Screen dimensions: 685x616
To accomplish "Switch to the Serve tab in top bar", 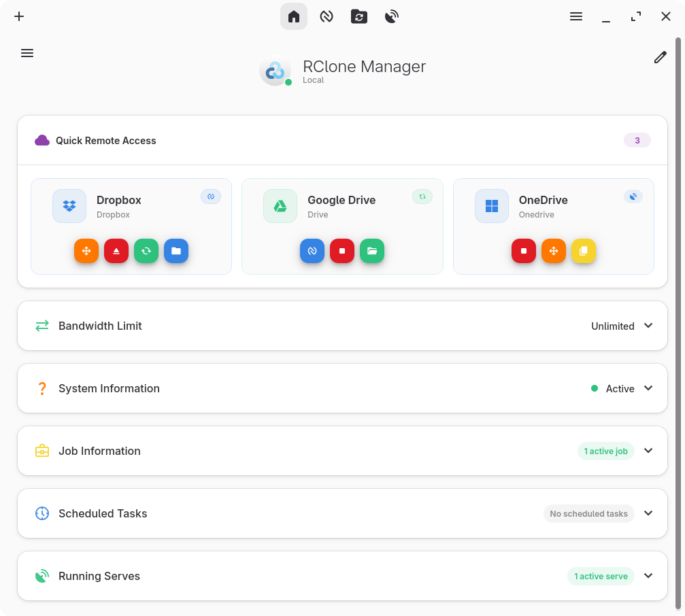I will click(x=392, y=16).
